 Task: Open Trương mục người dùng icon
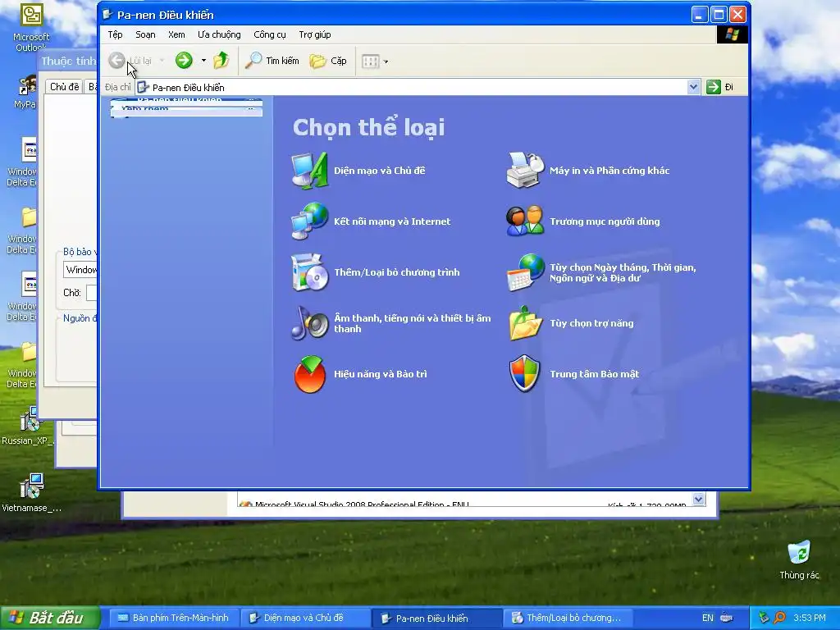click(x=525, y=221)
